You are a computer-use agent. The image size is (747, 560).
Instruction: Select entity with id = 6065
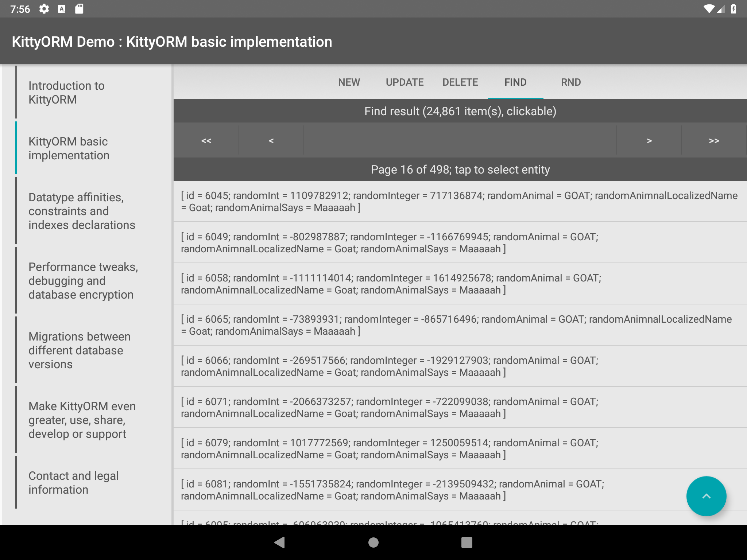click(x=460, y=325)
